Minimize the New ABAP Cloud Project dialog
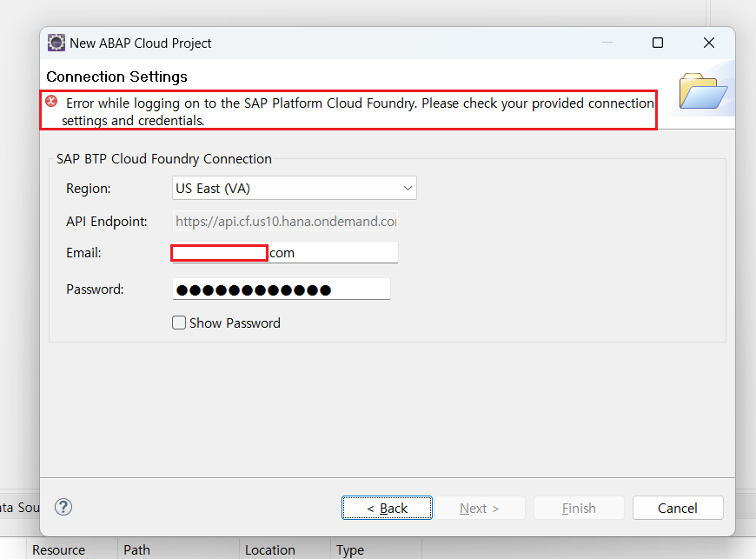Viewport: 756px width, 559px height. click(x=607, y=43)
